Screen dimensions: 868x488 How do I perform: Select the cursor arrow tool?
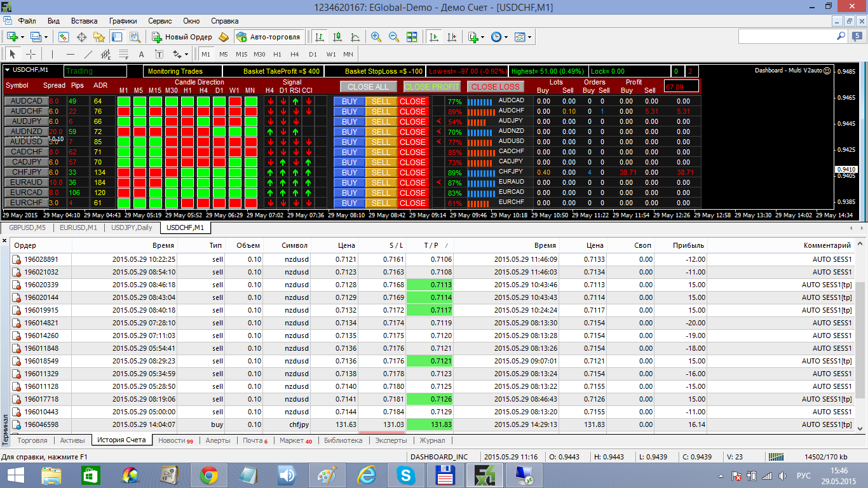point(13,54)
